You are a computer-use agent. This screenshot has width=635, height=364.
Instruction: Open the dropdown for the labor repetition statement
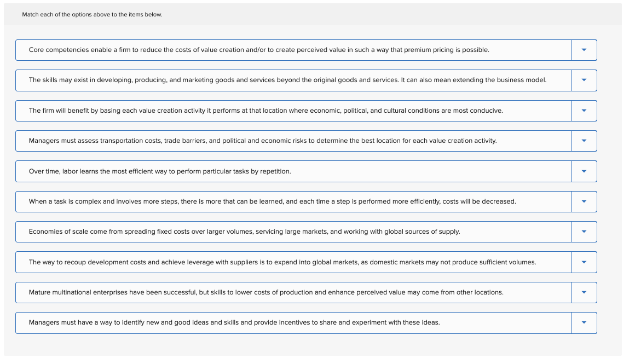pyautogui.click(x=584, y=171)
